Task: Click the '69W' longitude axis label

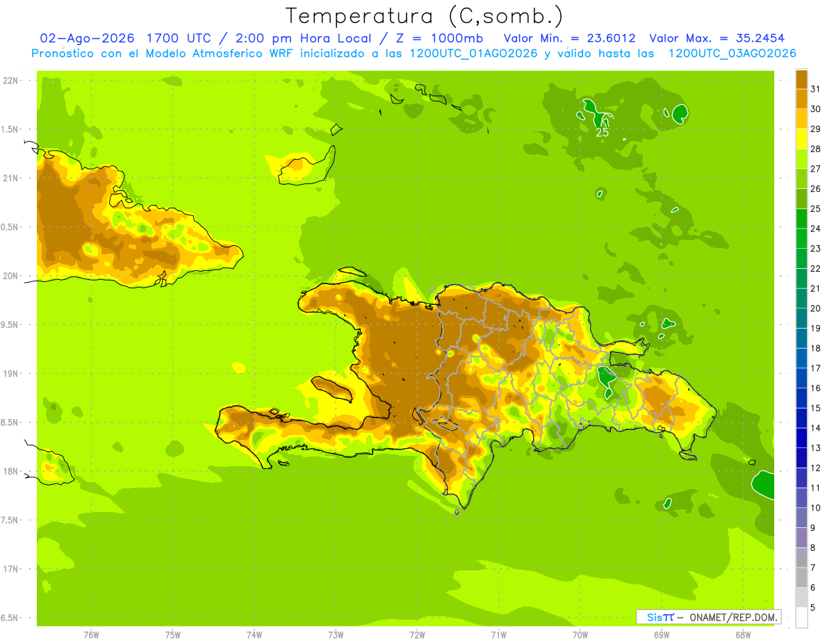Action: [x=662, y=634]
